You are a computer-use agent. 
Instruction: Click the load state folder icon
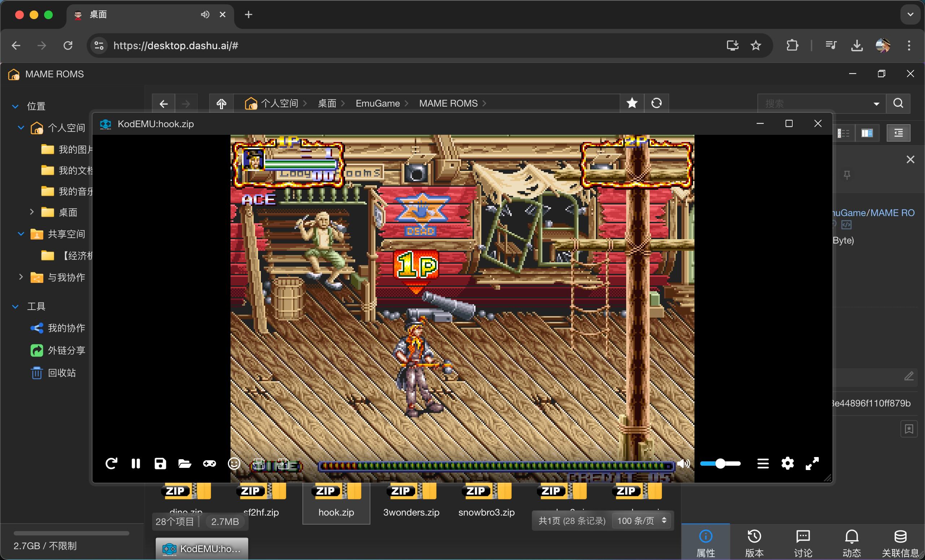coord(185,464)
